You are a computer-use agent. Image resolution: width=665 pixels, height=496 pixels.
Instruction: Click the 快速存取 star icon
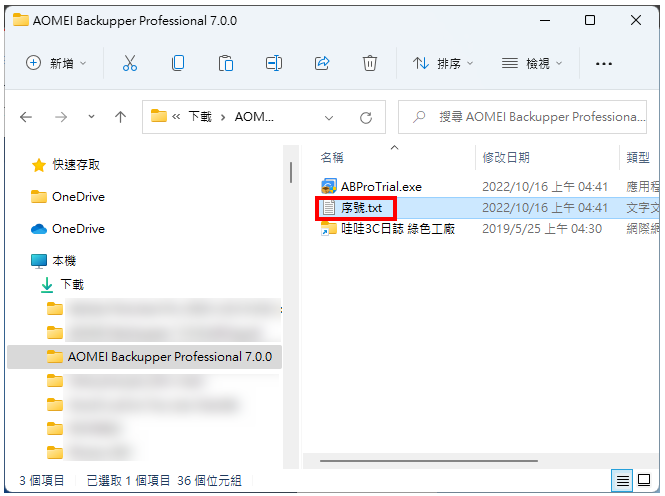tap(39, 165)
